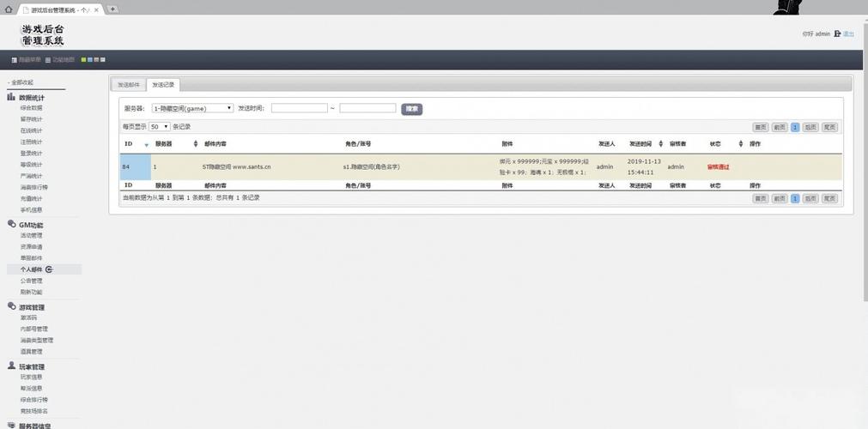Image resolution: width=868 pixels, height=429 pixels.
Task: Open the 服务器 dropdown
Action: [192, 109]
